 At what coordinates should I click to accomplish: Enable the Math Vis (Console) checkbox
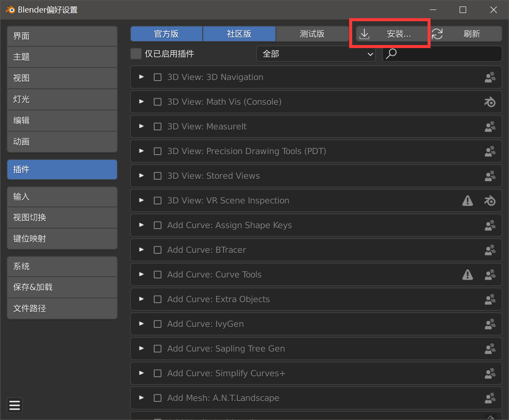point(157,102)
